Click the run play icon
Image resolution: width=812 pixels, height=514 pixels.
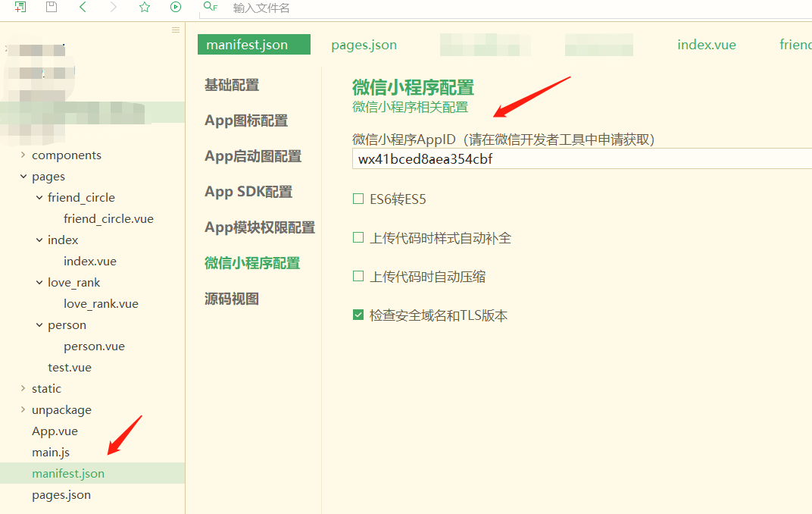(x=176, y=7)
